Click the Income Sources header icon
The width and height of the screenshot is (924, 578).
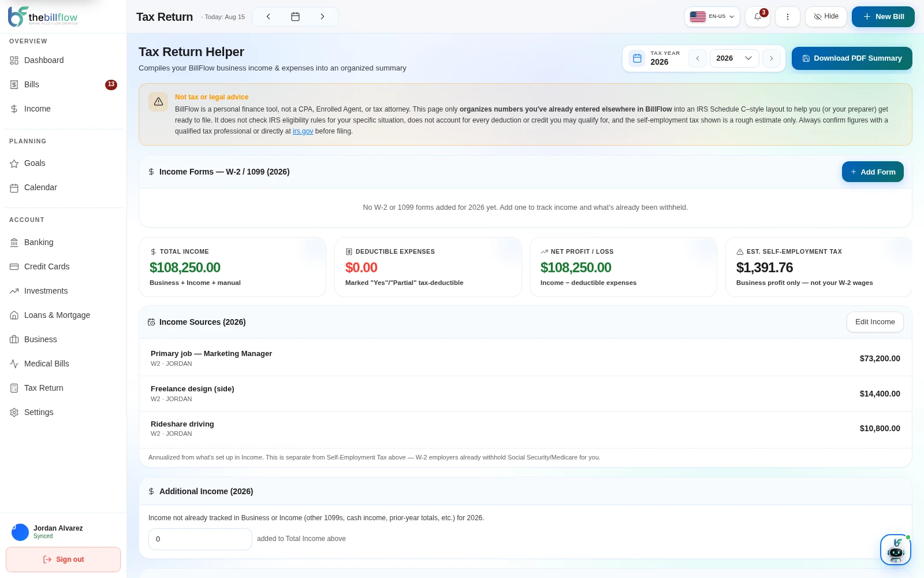point(151,322)
